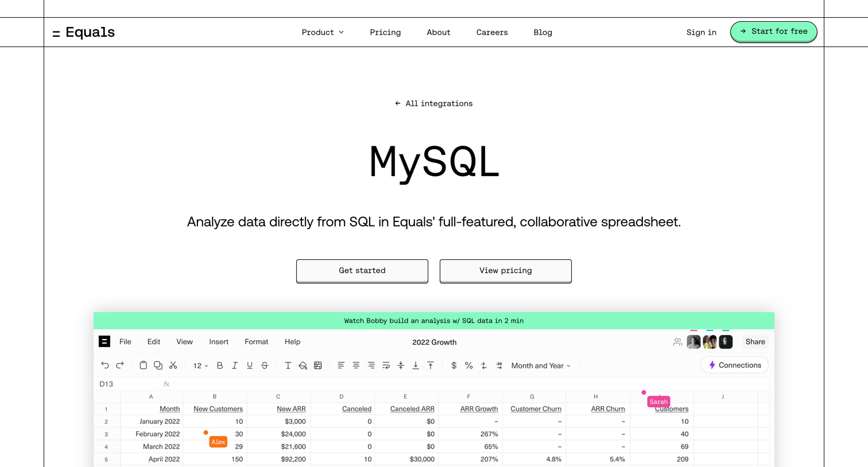The height and width of the screenshot is (467, 868).
Task: Open the About page
Action: pyautogui.click(x=439, y=33)
